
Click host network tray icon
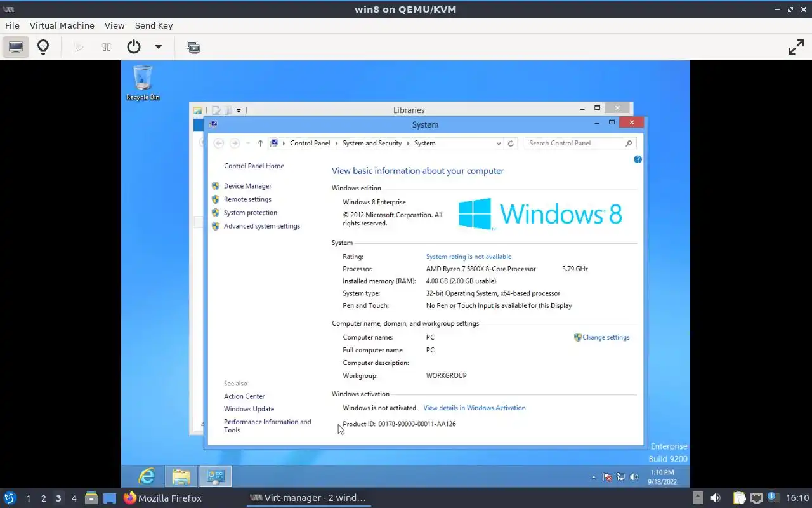[756, 498]
